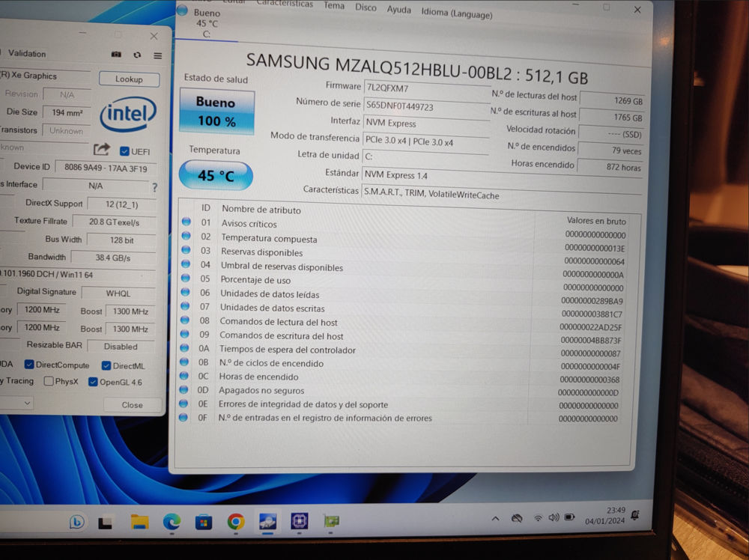Show hidden system tray icons chevron
The image size is (749, 560).
[495, 518]
